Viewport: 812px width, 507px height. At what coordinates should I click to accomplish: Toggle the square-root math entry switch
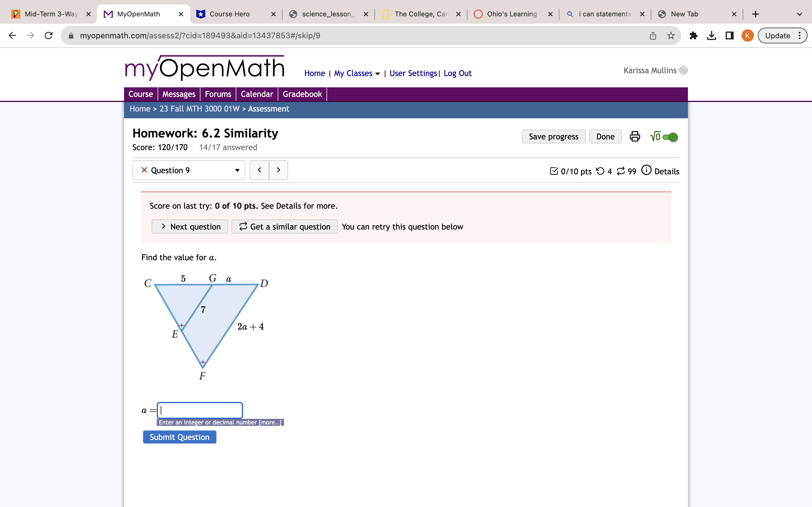tap(670, 137)
